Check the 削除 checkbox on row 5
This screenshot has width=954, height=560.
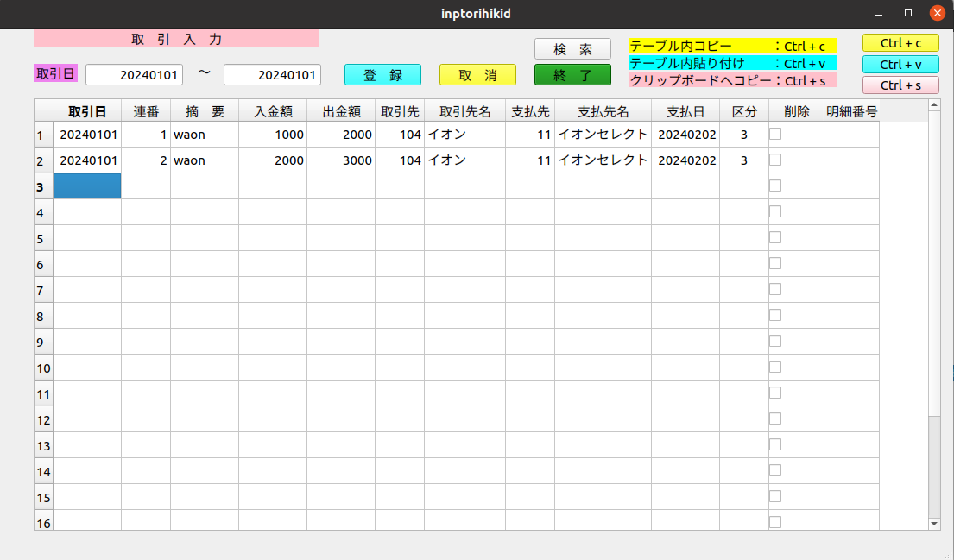(x=774, y=237)
